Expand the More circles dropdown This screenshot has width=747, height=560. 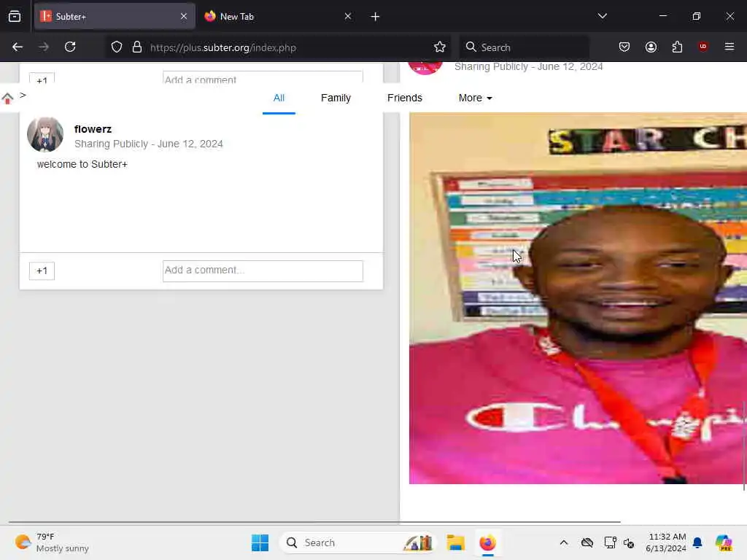[x=475, y=98]
